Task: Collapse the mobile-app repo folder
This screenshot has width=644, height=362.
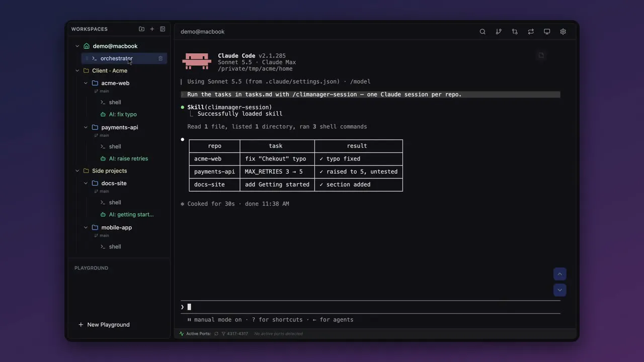Action: (x=86, y=228)
